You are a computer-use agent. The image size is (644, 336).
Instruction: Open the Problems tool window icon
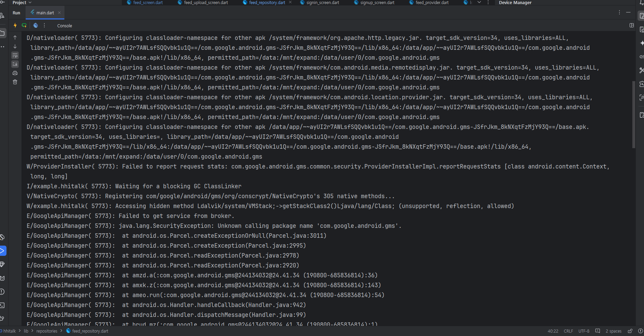(2, 292)
